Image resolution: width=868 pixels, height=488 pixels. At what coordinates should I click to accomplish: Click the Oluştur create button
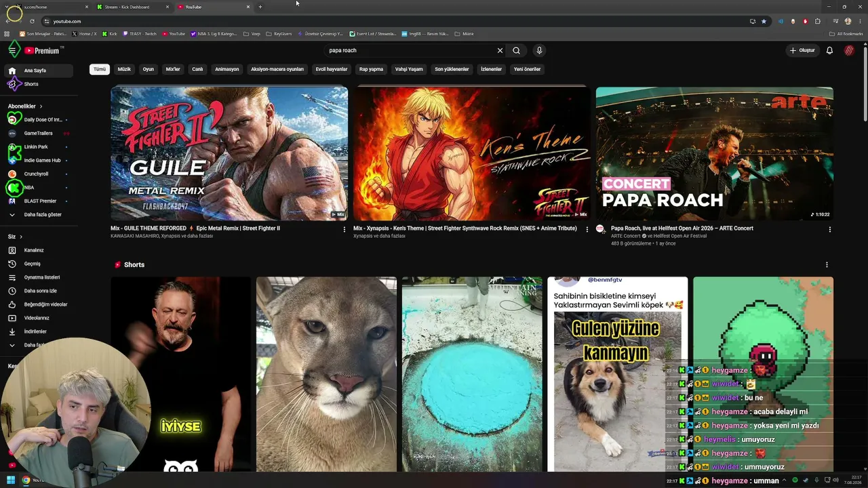(802, 50)
